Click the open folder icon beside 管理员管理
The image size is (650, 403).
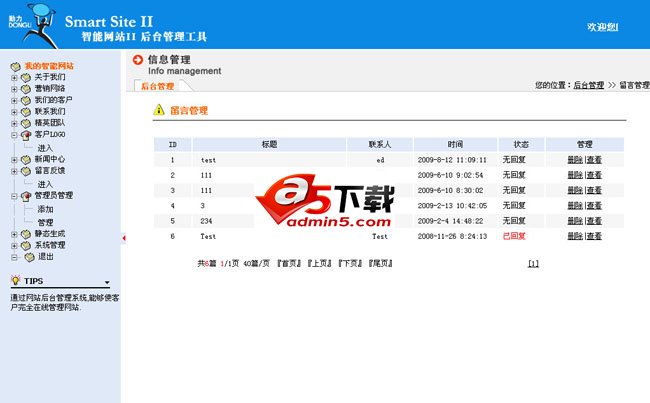[26, 196]
